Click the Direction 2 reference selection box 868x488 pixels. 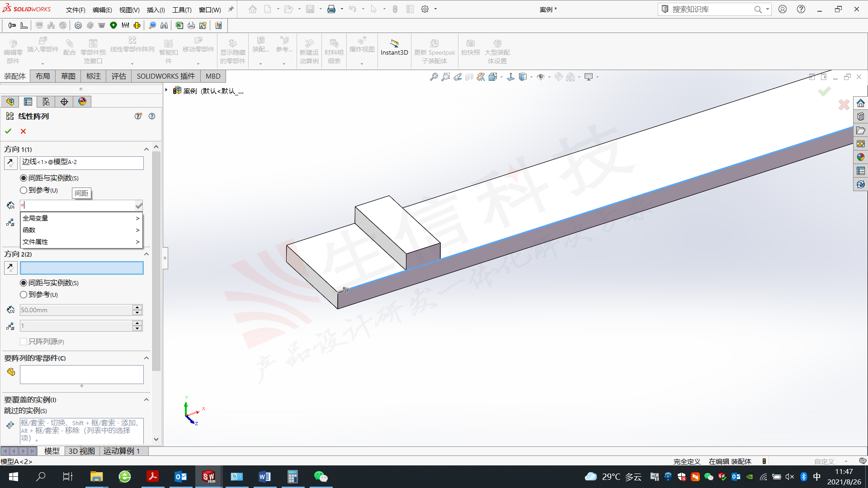pos(82,268)
